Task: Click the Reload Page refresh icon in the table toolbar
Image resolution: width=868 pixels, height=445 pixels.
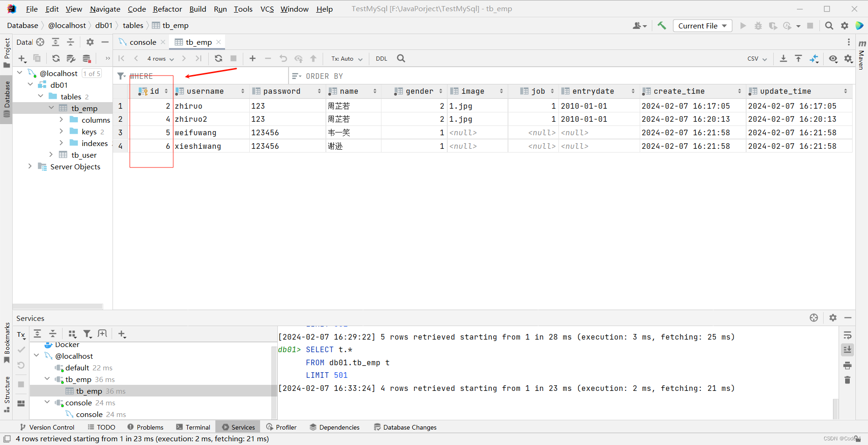Action: [x=218, y=58]
